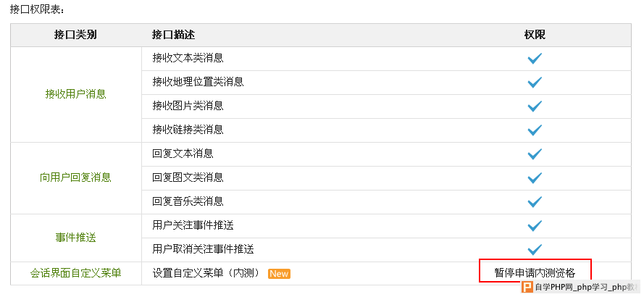
Task: Click checkmark for 接收文本类消息 row
Action: 535,59
